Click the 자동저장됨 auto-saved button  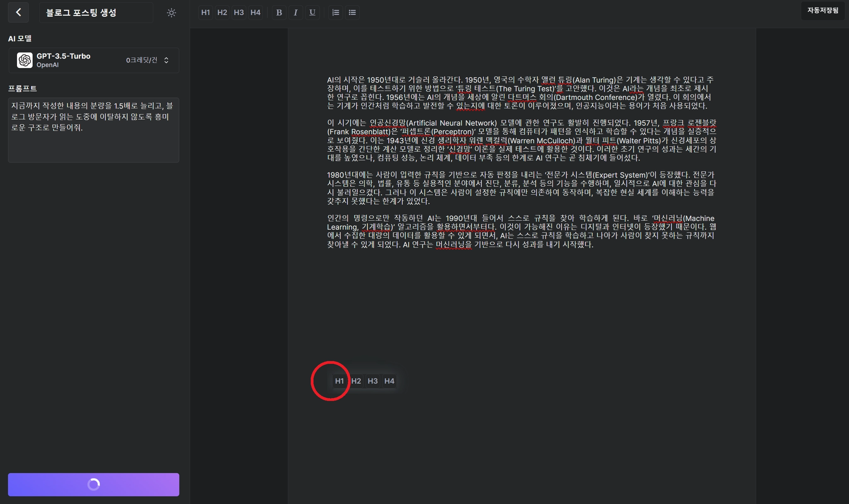pyautogui.click(x=822, y=10)
